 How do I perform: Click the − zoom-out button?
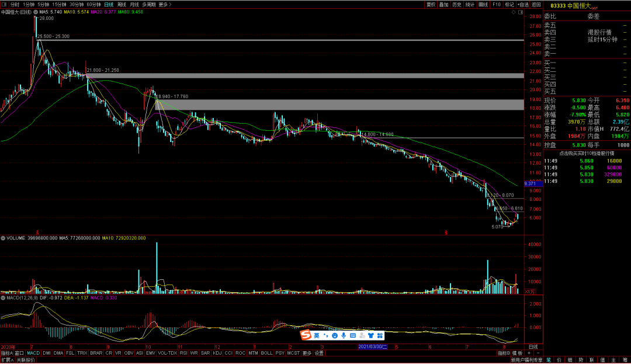(538, 353)
